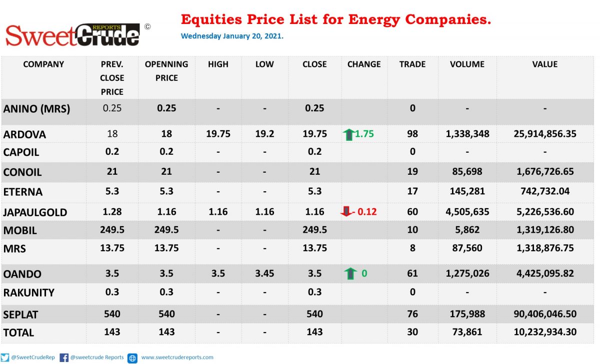The width and height of the screenshot is (600, 364).
Task: Open www.sweetcrudereports.com link
Action: [x=177, y=358]
